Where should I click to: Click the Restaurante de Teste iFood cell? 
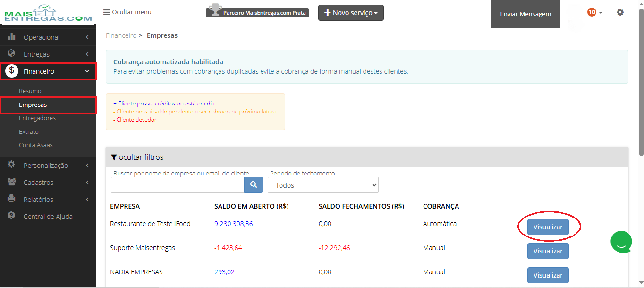[x=150, y=224]
